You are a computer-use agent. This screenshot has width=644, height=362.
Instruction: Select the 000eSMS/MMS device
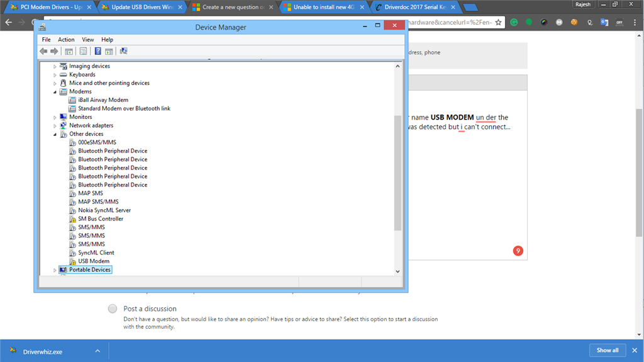(x=97, y=142)
